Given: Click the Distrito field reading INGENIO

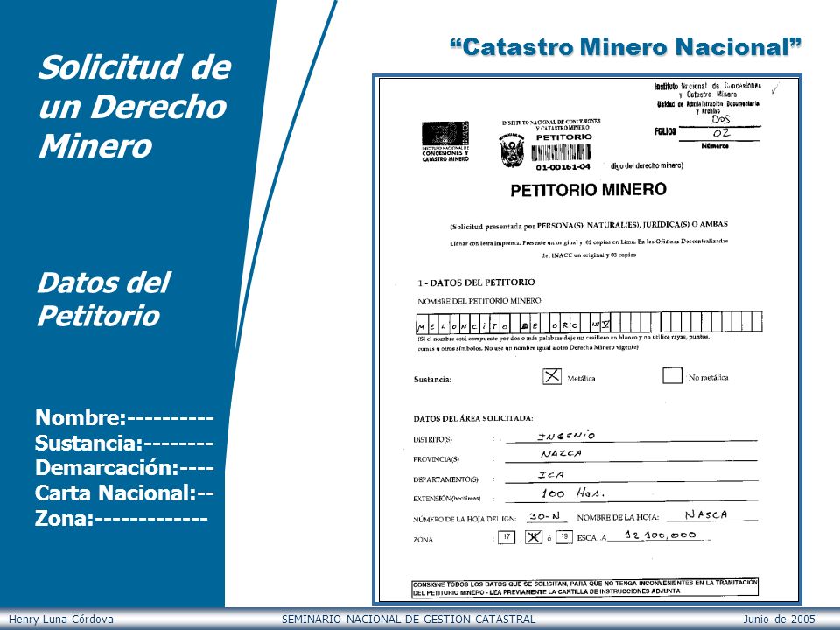Looking at the screenshot, I should pyautogui.click(x=631, y=436).
